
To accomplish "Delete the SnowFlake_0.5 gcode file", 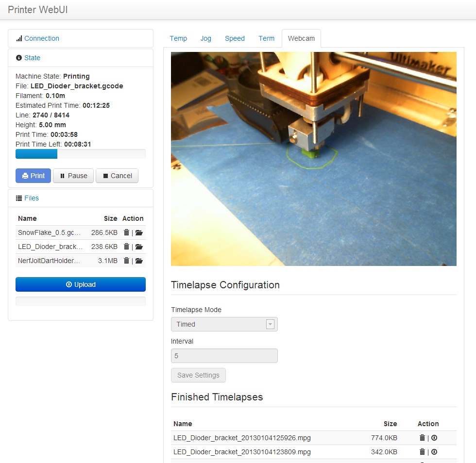I will (x=126, y=232).
